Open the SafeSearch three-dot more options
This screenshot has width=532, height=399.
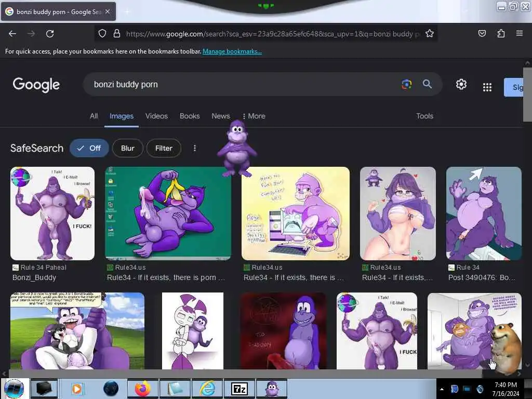194,148
